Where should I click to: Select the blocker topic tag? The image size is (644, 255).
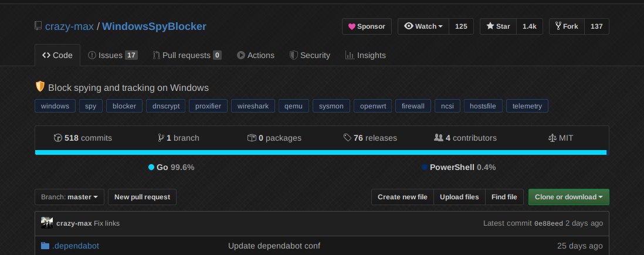(124, 106)
